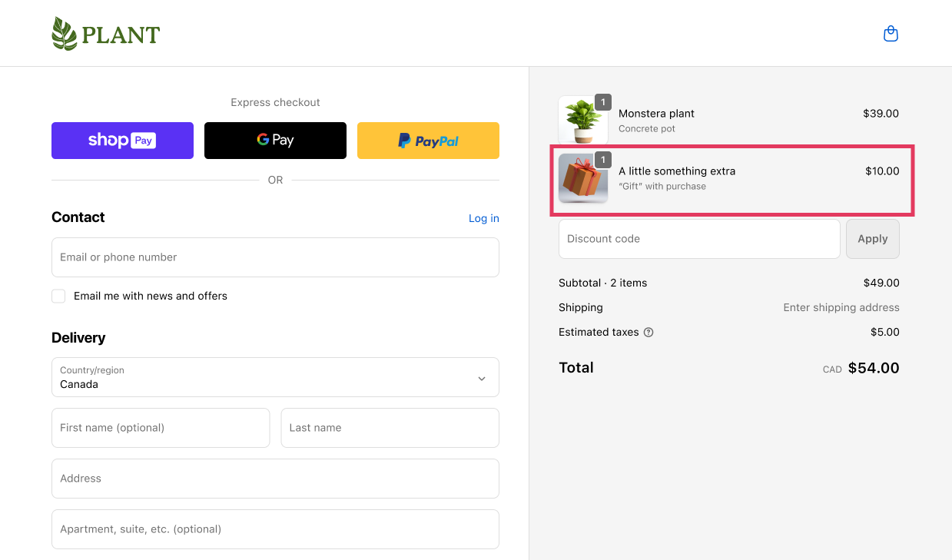Pay with Shop Pay express checkout
The image size is (952, 560).
[122, 141]
